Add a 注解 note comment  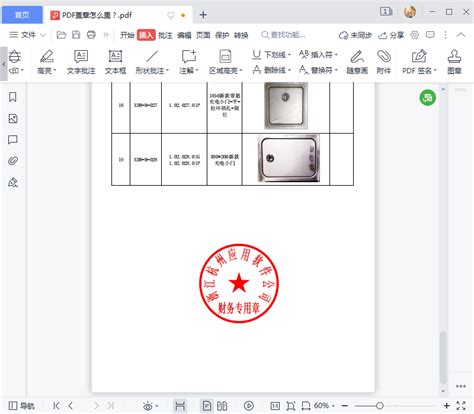(x=189, y=62)
